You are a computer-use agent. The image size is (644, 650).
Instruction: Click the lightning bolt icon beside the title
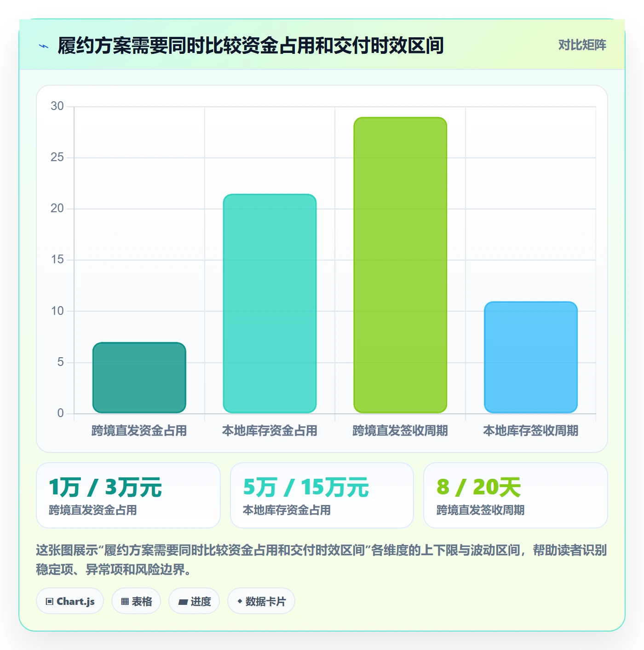[44, 46]
